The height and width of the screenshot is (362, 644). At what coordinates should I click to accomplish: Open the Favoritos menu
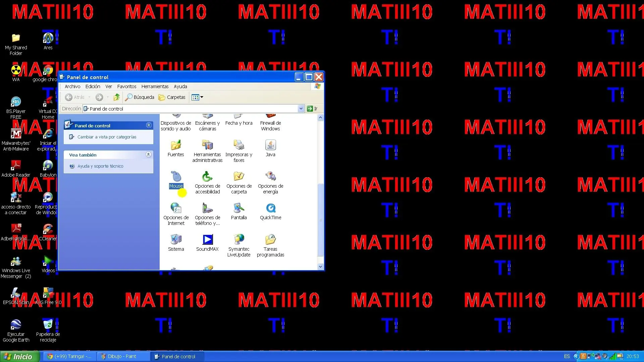[127, 86]
